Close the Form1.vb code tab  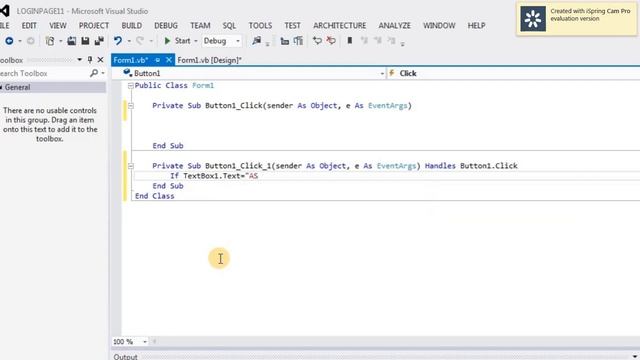tap(169, 60)
